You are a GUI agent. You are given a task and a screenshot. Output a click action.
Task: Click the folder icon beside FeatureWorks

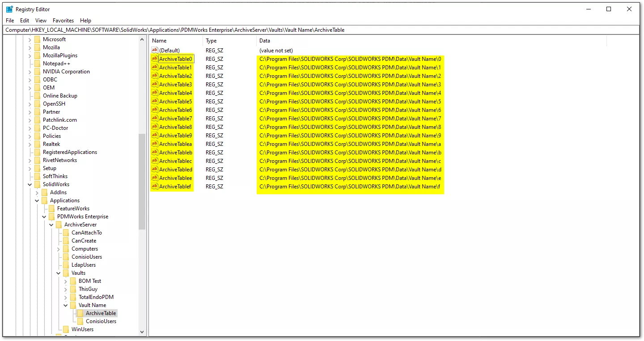(51, 209)
